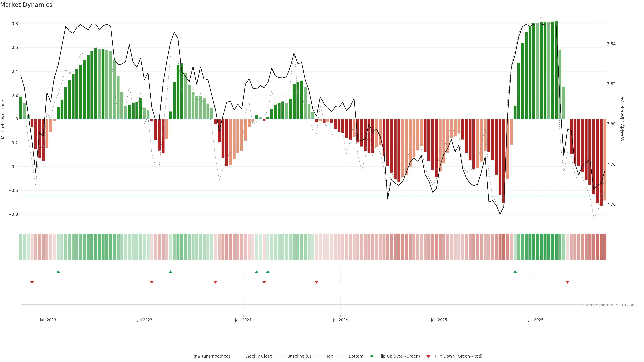Click the green flip-up marker after Jul 2023
The height and width of the screenshot is (362, 644).
tap(171, 272)
